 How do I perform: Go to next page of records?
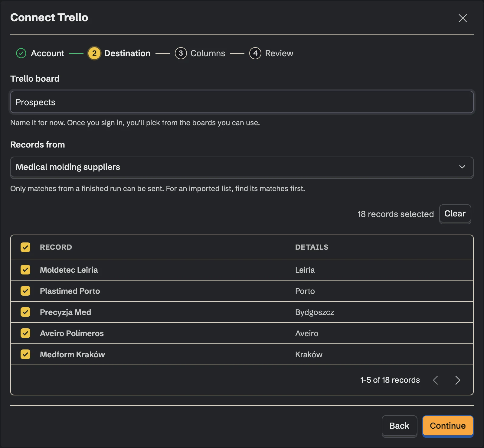[457, 380]
